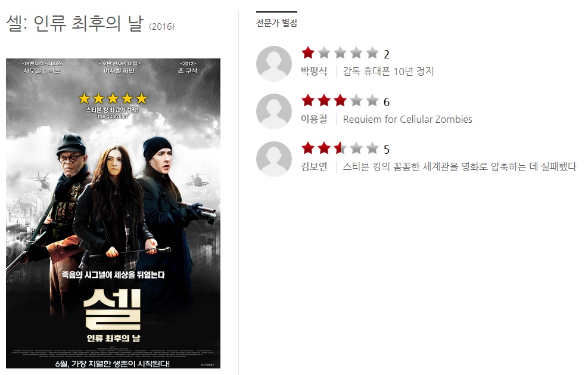This screenshot has width=588, height=375.
Task: Click the third red star in 이용철's rating
Action: [340, 101]
